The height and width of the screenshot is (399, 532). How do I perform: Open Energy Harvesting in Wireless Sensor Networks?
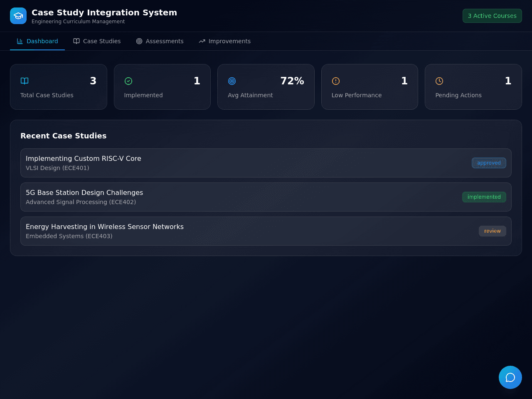click(266, 231)
